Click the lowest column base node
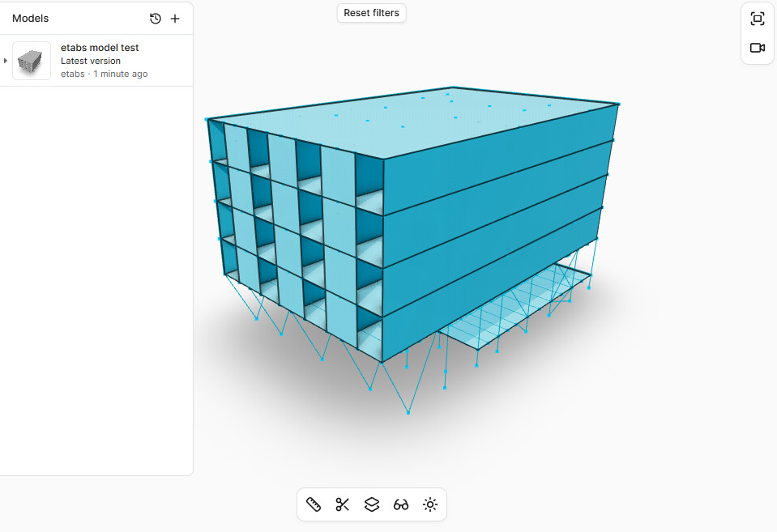Viewport: 777px width, 532px height. click(x=408, y=413)
